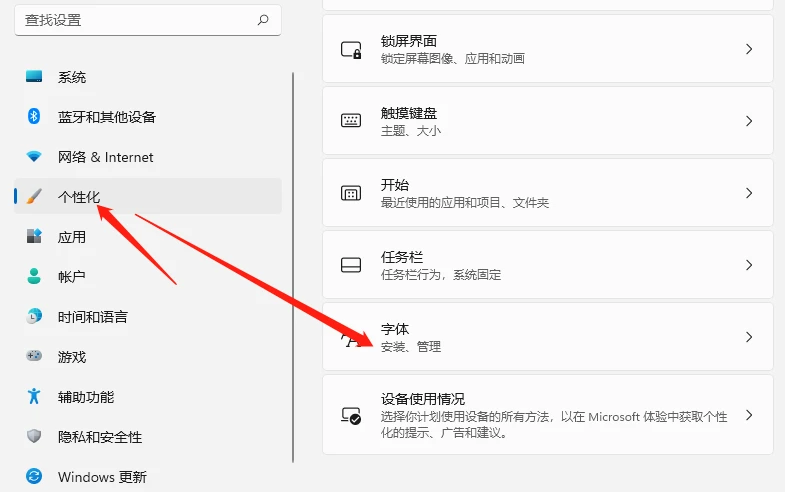Click the Accounts person icon
785x492 pixels.
[34, 277]
